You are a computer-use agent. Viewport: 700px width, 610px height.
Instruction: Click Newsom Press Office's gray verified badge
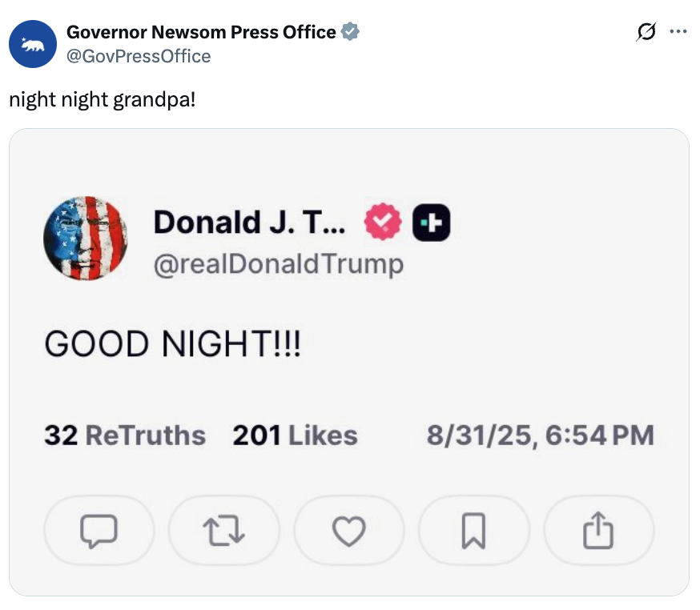351,31
